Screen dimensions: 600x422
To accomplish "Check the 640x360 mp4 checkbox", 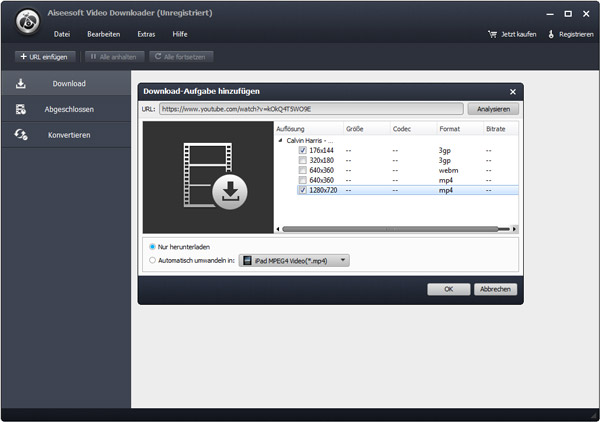I will coord(303,180).
